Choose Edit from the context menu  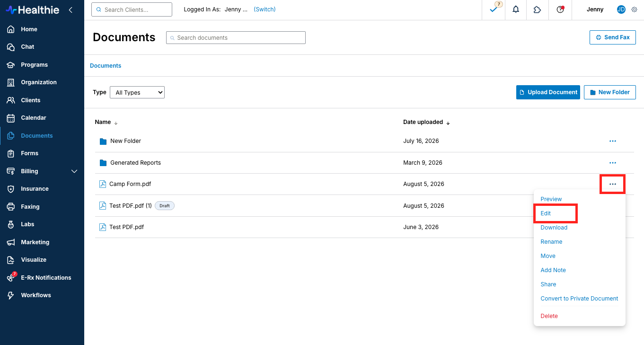tap(546, 213)
